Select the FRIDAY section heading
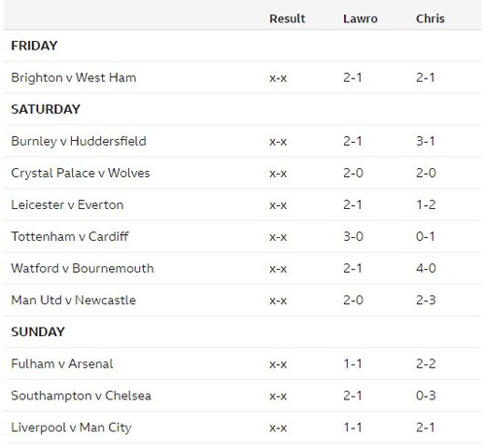 pyautogui.click(x=34, y=46)
